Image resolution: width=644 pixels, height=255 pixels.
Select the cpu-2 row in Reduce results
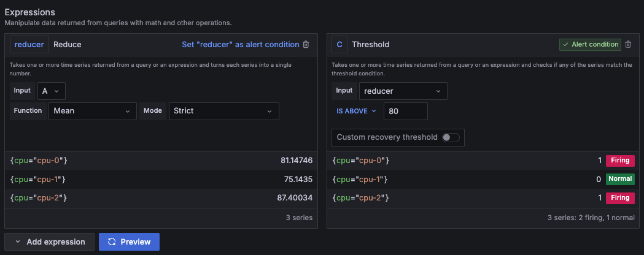tap(161, 198)
